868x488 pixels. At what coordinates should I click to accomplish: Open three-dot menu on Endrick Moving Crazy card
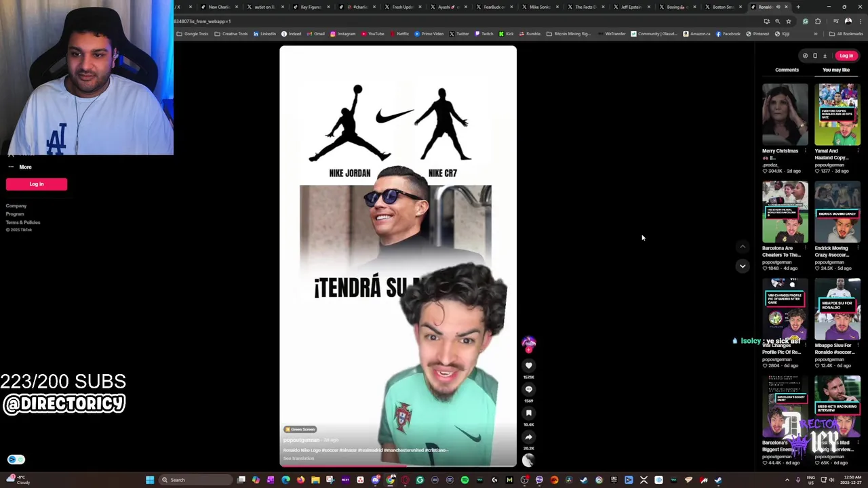click(858, 248)
